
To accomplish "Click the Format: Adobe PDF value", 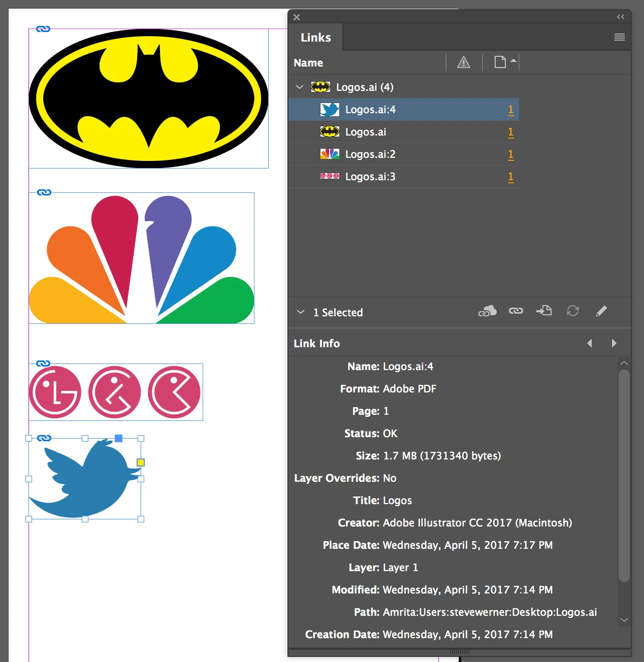I will click(x=409, y=389).
